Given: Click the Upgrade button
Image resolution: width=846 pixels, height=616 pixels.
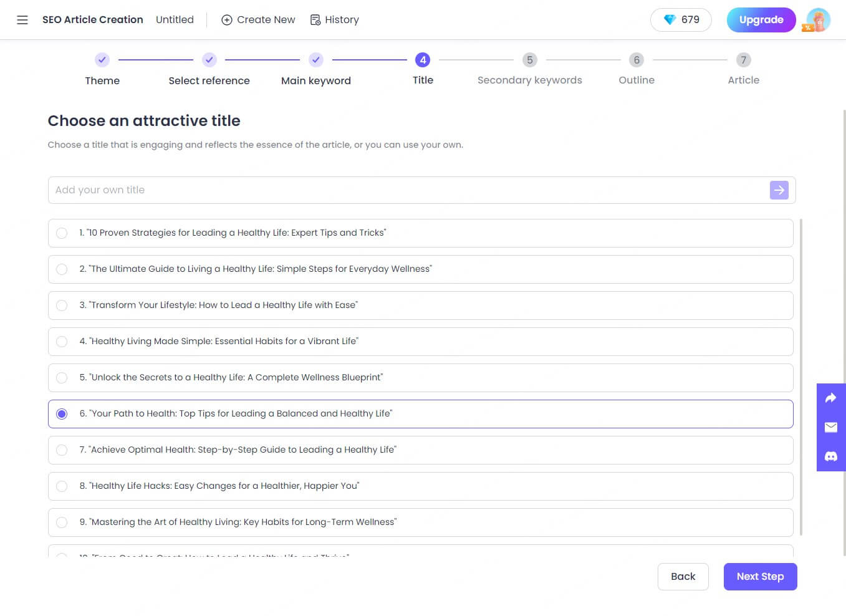Looking at the screenshot, I should (x=761, y=20).
